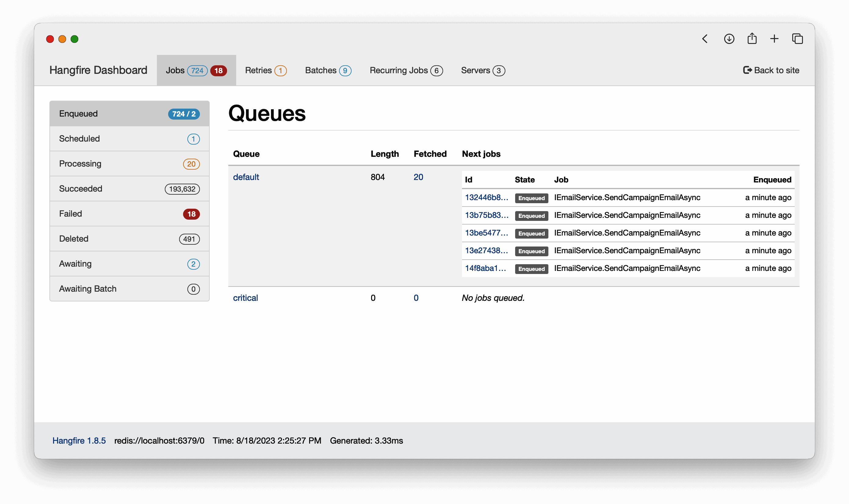Click the Hangfire 1.8.5 version link

click(x=79, y=441)
